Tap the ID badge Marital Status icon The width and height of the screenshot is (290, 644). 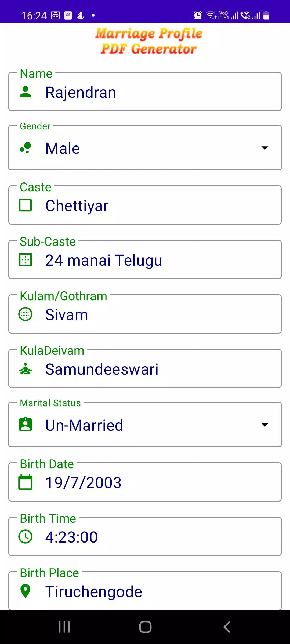point(26,425)
